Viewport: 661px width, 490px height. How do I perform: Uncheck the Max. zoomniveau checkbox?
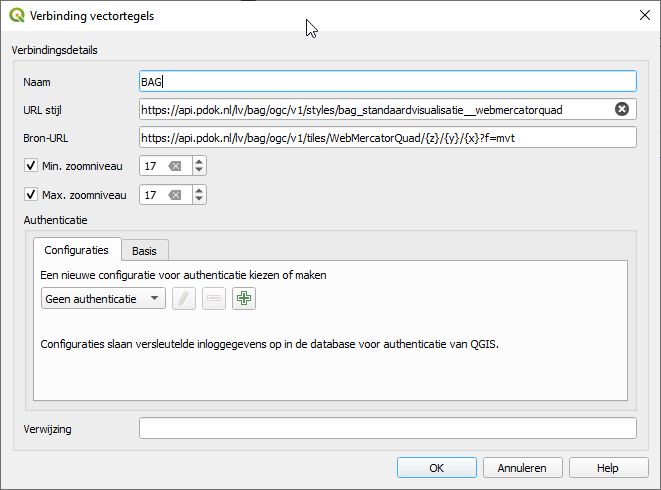pos(31,194)
